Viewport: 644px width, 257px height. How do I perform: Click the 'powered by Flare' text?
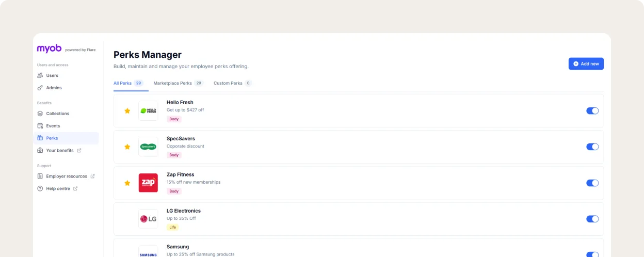tap(81, 50)
